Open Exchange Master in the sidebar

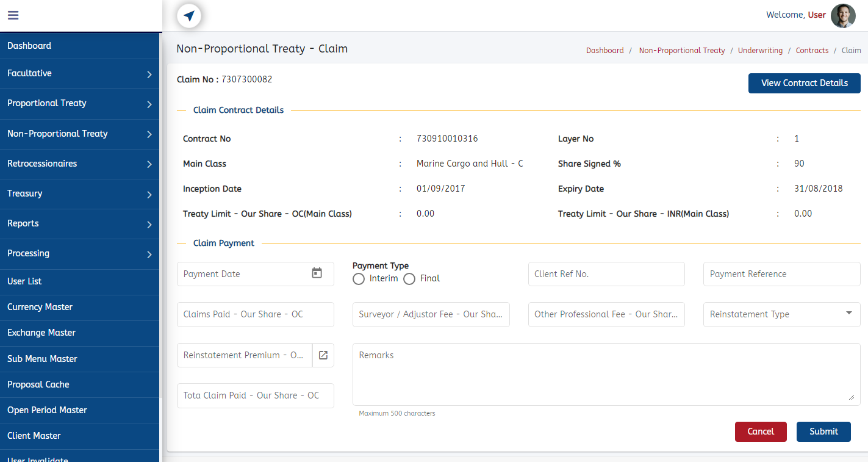80,333
